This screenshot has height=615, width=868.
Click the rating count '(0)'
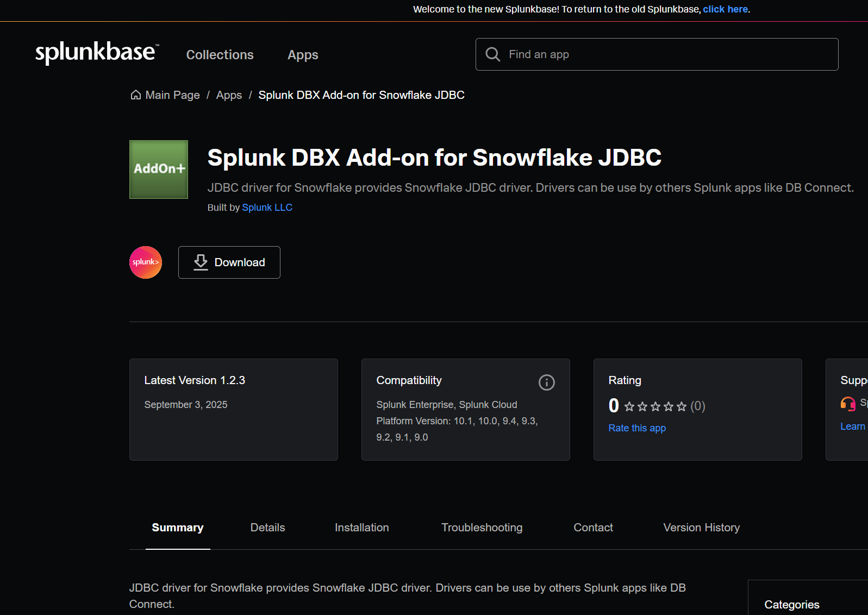pyautogui.click(x=698, y=406)
